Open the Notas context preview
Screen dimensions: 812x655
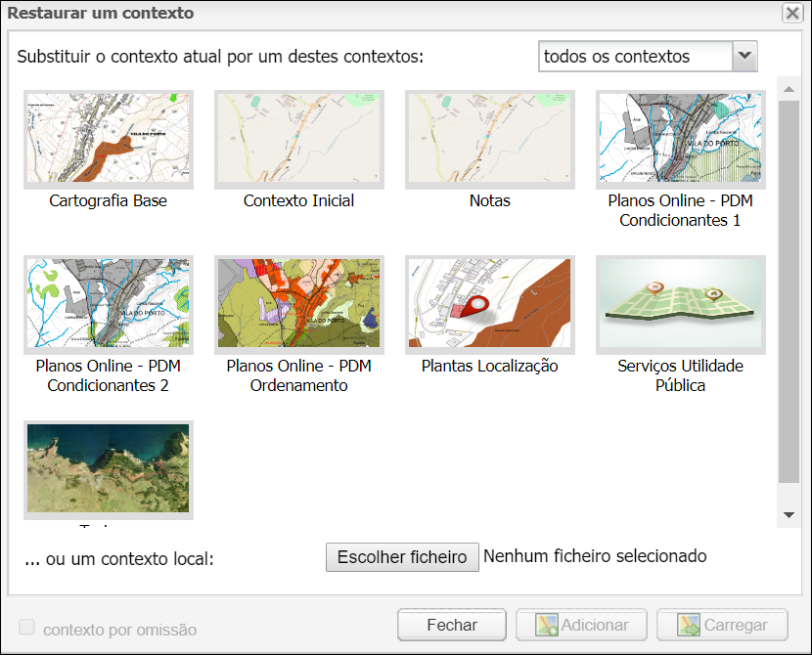coord(489,139)
